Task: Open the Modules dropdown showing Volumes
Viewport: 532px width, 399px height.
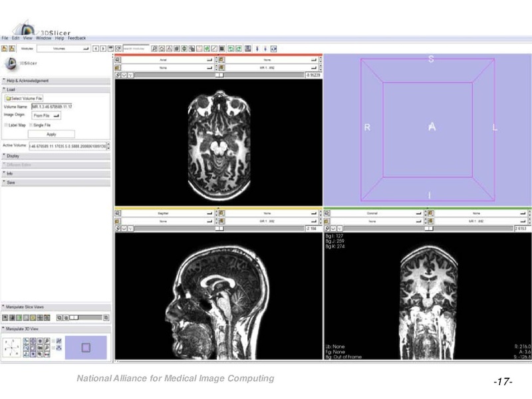Action: tap(63, 49)
